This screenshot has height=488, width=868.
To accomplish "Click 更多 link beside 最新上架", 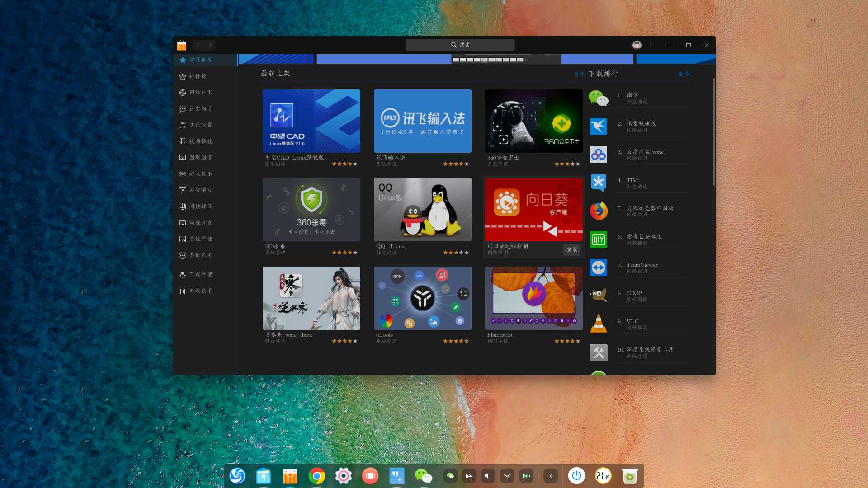I will (x=579, y=74).
